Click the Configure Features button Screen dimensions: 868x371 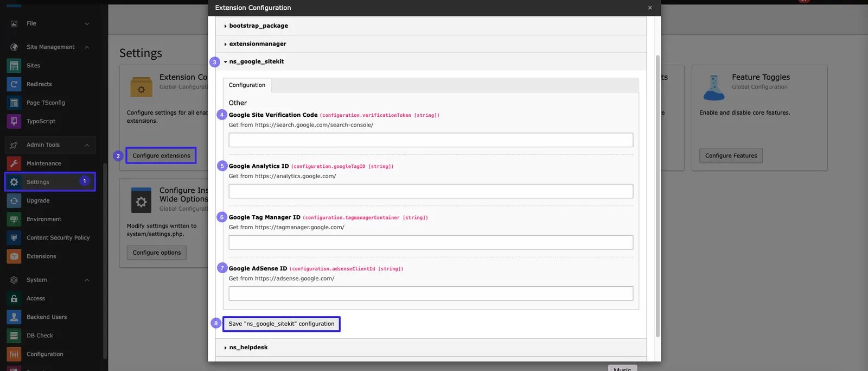point(731,156)
